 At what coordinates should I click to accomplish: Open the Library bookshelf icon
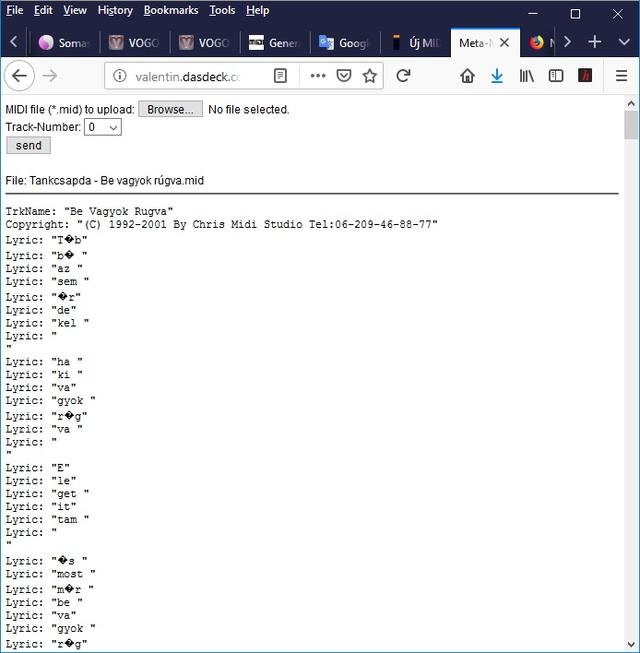click(x=527, y=76)
